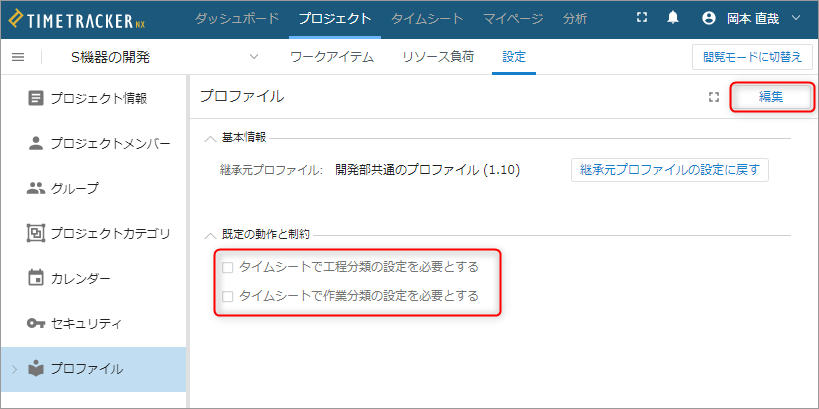Click the グループ people icon
The image size is (819, 409).
click(36, 189)
